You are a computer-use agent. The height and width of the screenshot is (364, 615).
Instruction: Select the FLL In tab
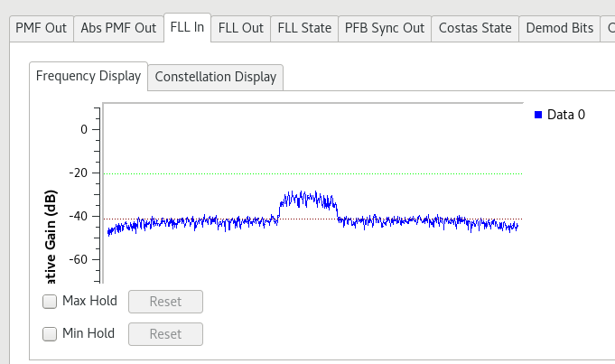tap(187, 27)
